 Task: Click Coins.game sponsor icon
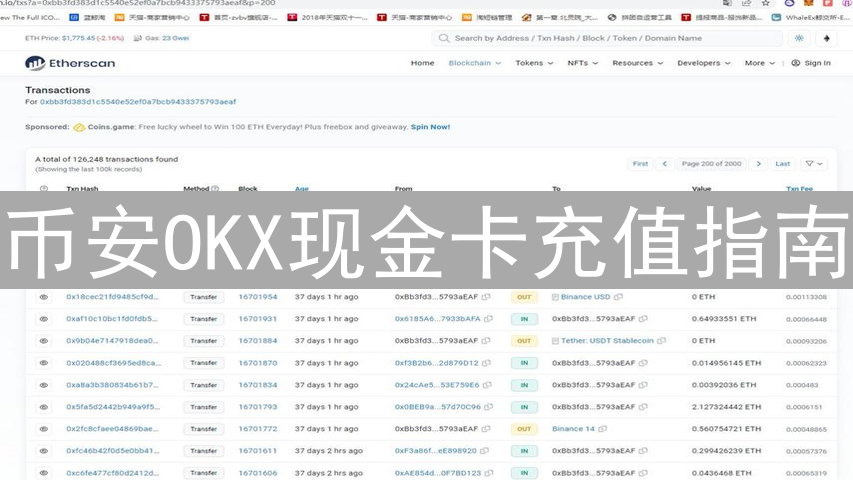79,127
